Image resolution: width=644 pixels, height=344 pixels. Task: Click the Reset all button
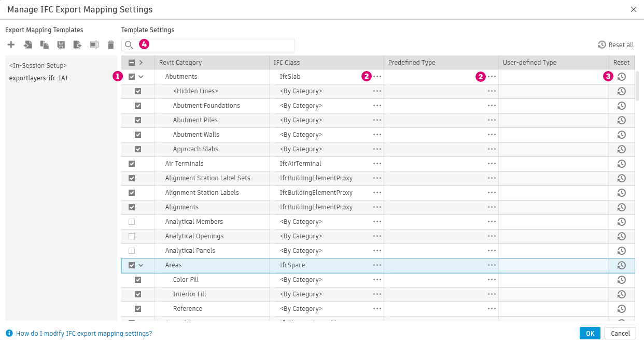[x=615, y=45]
